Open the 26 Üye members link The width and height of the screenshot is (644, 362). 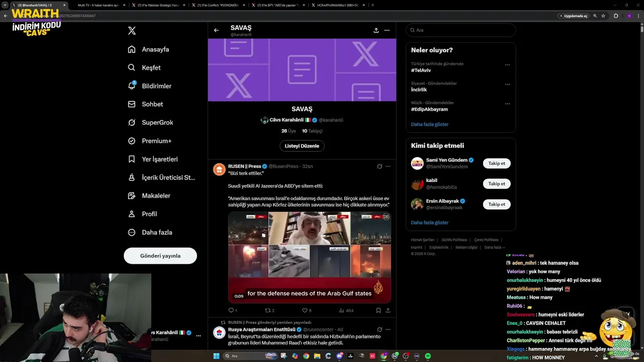coord(288,131)
